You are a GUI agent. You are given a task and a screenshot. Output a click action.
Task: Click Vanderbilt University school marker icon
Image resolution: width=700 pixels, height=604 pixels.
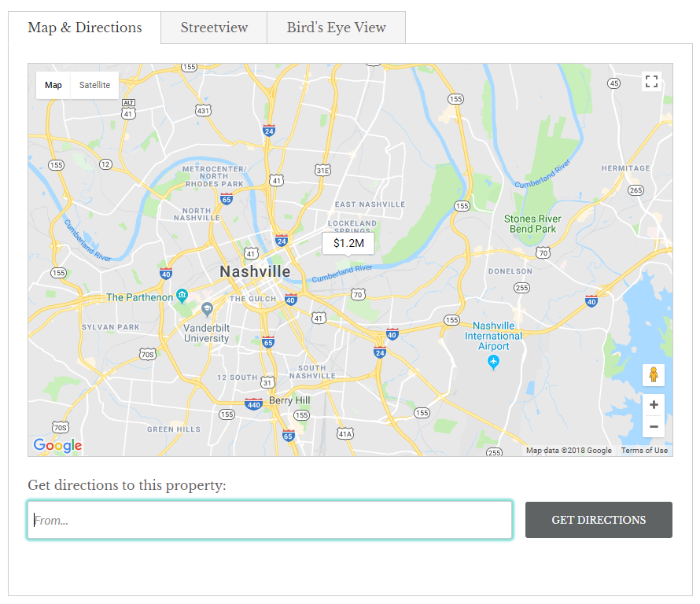tap(207, 309)
